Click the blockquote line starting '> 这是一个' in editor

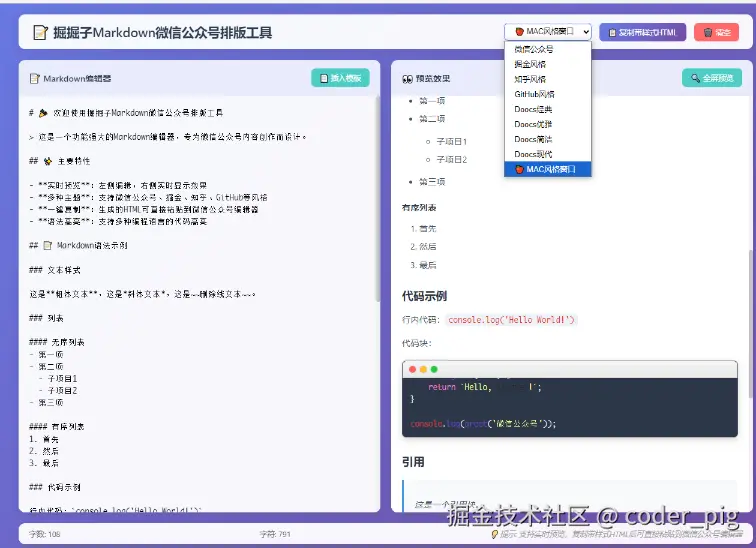[x=168, y=137]
